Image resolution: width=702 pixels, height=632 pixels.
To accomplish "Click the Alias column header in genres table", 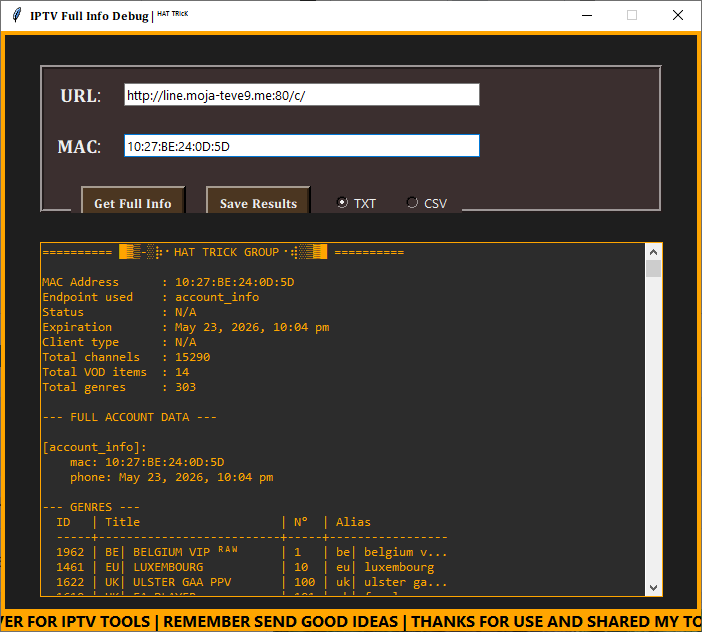I will [x=353, y=522].
